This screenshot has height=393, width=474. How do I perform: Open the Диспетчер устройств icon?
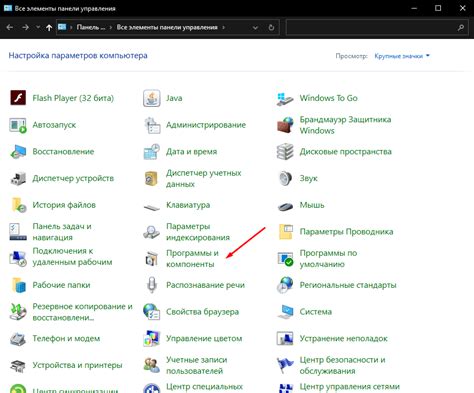click(x=18, y=178)
